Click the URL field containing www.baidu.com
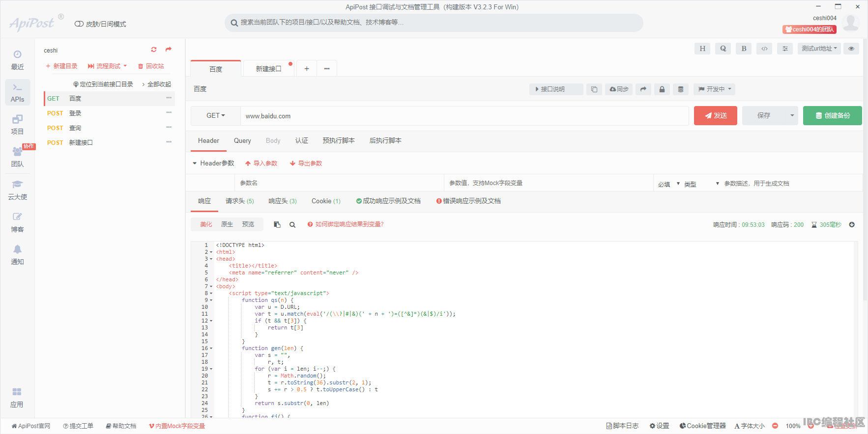868x434 pixels. (464, 116)
